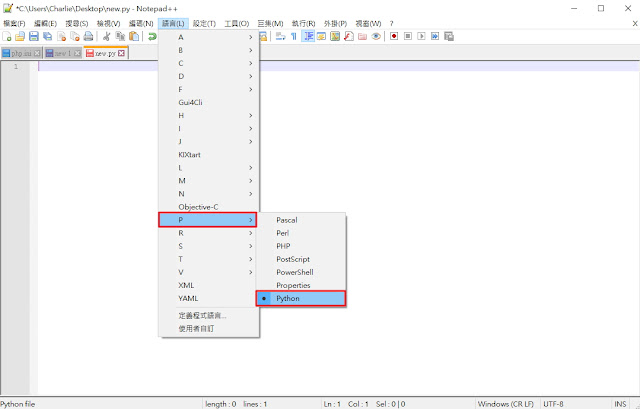Viewport: 640px width, 409px height.
Task: Expand the B language submenu
Action: (x=209, y=50)
